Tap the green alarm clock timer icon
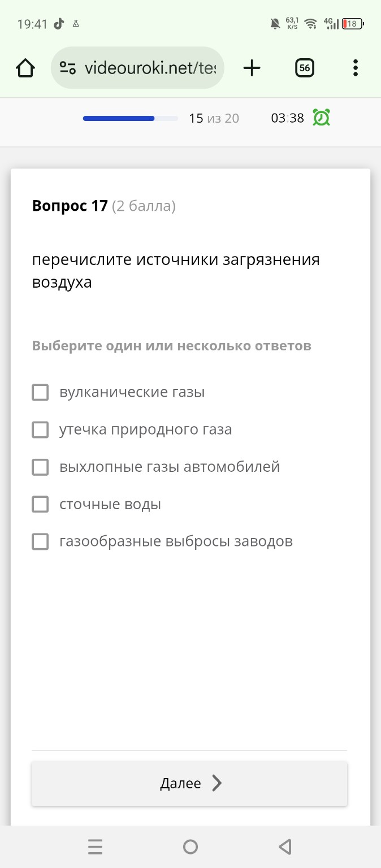 coord(321,118)
